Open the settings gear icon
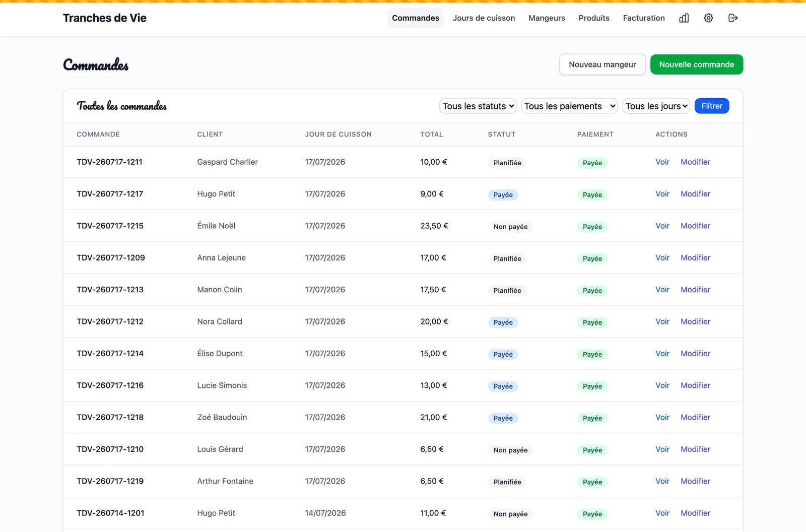This screenshot has height=532, width=806. pyautogui.click(x=708, y=18)
